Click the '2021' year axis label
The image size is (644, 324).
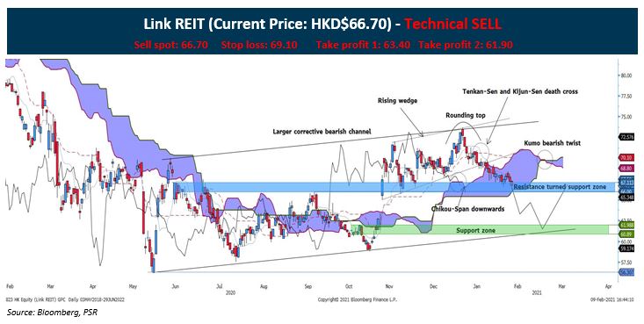pos(537,292)
